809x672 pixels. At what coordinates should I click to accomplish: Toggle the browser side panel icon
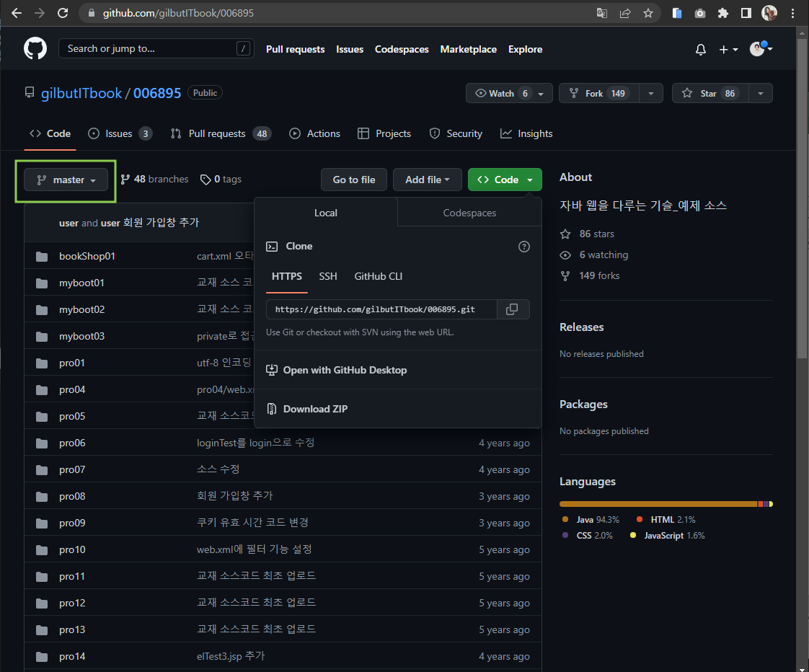(x=746, y=13)
